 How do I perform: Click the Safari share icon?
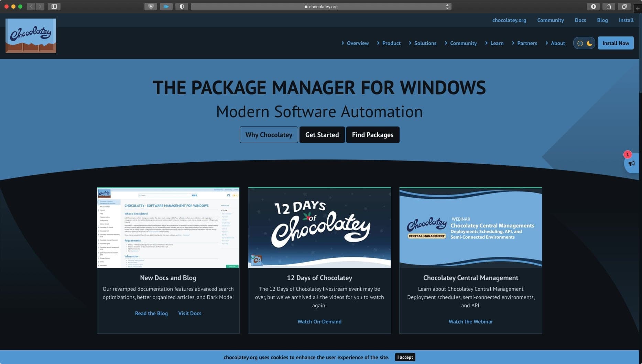(x=609, y=7)
